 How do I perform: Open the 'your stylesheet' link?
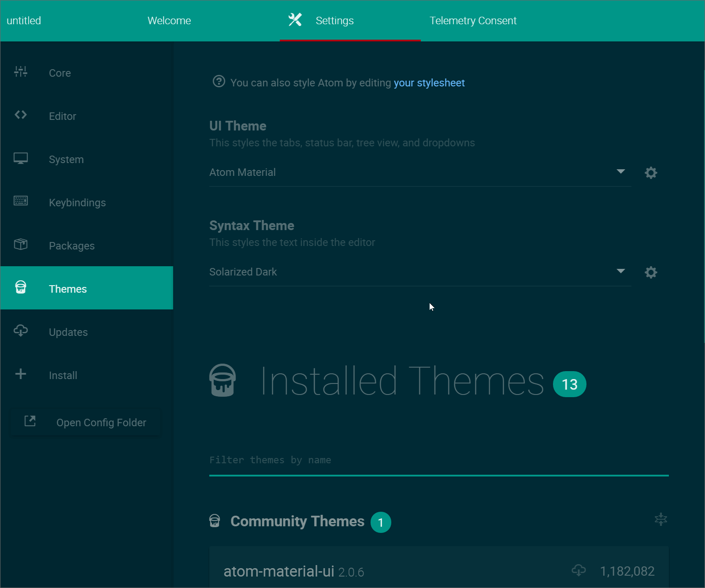tap(429, 83)
